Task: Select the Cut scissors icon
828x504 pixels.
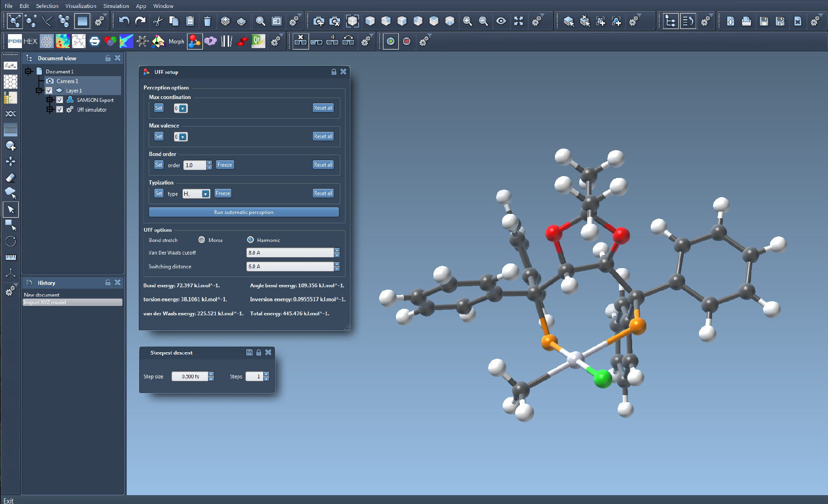Action: [158, 21]
